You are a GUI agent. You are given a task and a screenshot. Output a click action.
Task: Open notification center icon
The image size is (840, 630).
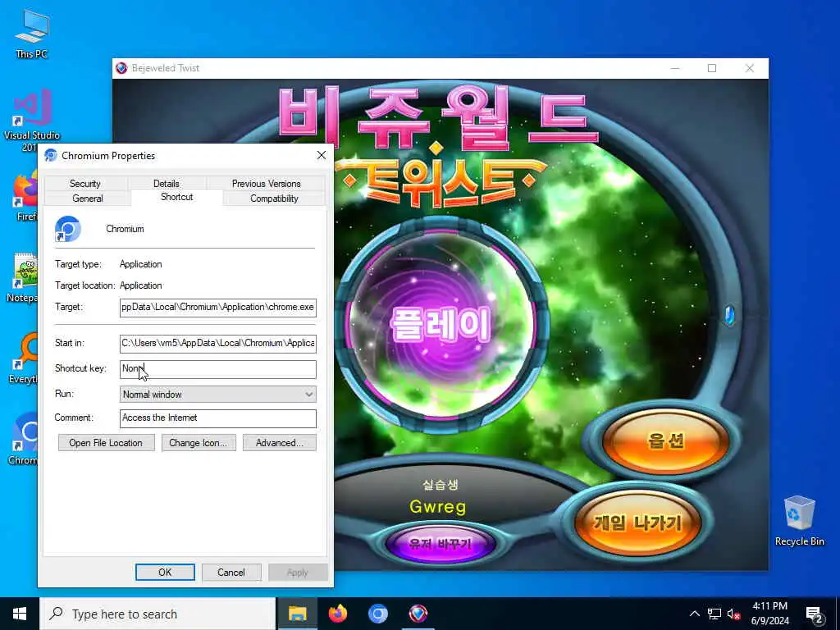[815, 614]
